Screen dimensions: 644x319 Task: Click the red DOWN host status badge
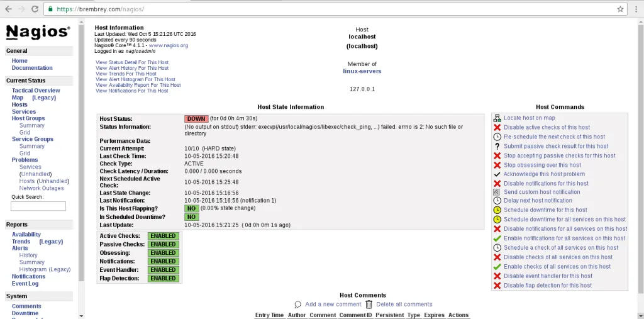(196, 119)
